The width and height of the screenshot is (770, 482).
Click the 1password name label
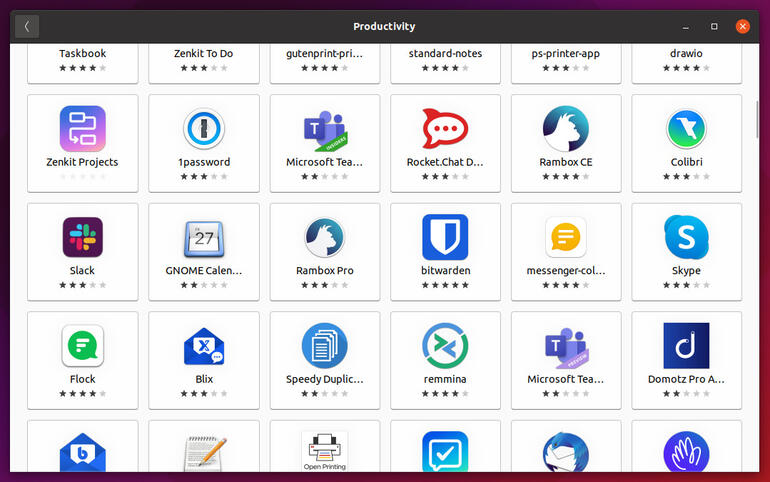(204, 162)
